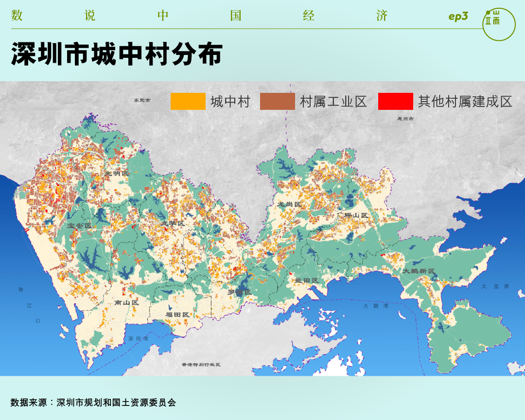The height and width of the screenshot is (420, 525).
Task: Click the orange 城中村 legend swatch
Action: tap(188, 101)
